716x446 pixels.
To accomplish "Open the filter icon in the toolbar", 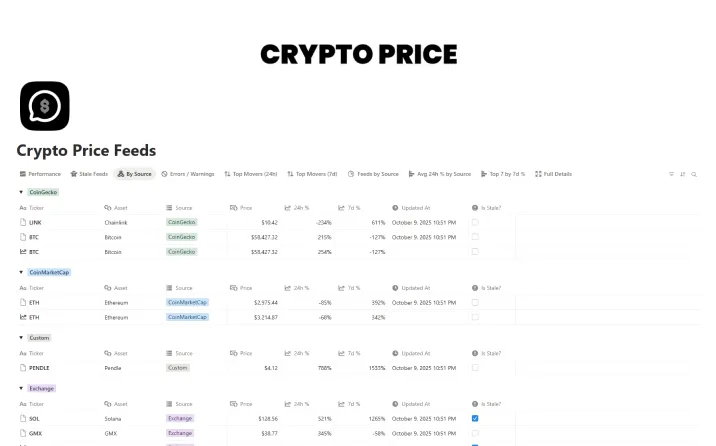I will click(x=671, y=174).
